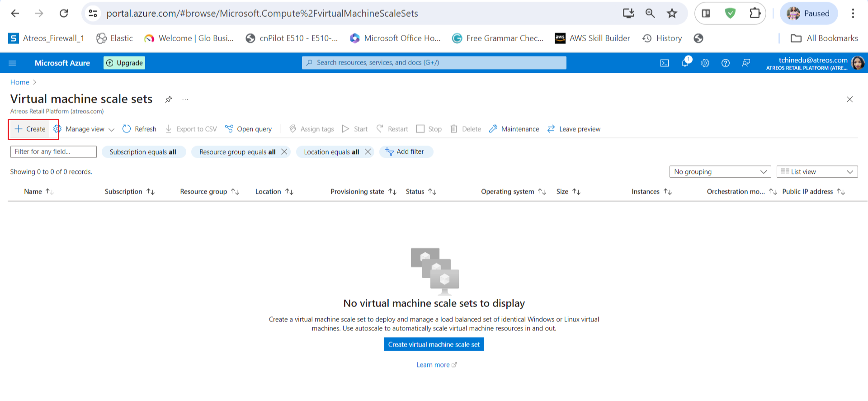
Task: Sort by the Instances column
Action: pos(651,192)
